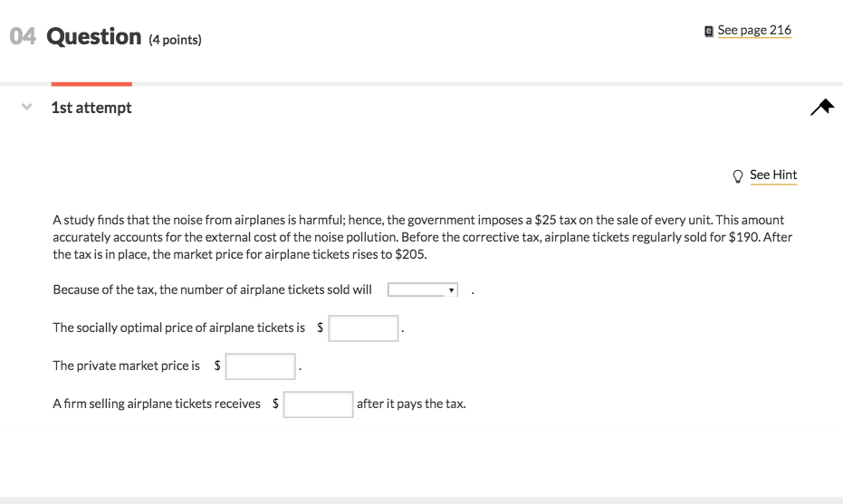Click the (4 points) label
Image resolution: width=843 pixels, height=504 pixels.
pyautogui.click(x=175, y=40)
